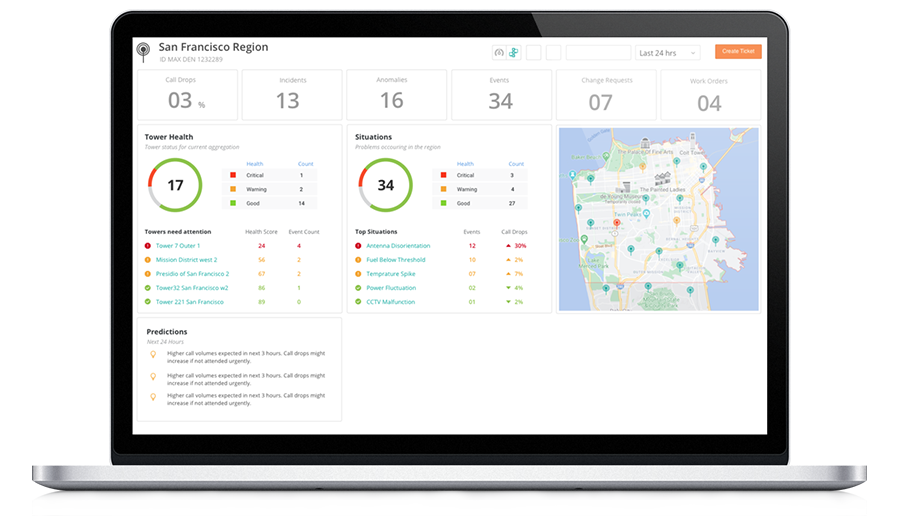Click the critical icon beside Antenna Disorientation
900x516 pixels.
point(358,246)
